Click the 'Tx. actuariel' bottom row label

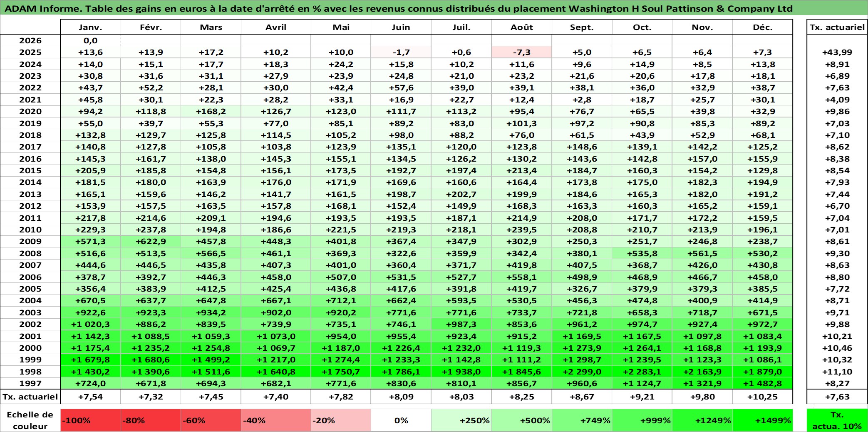(30, 397)
